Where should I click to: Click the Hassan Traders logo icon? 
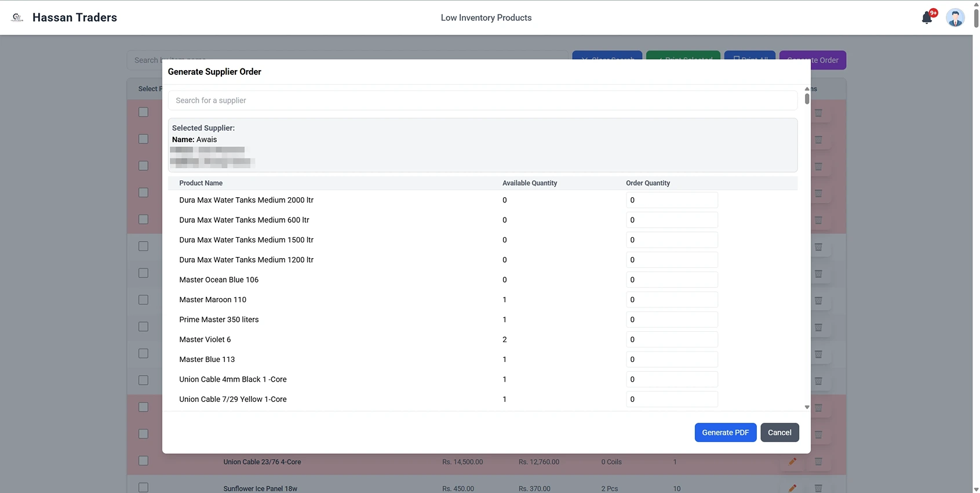tap(17, 17)
